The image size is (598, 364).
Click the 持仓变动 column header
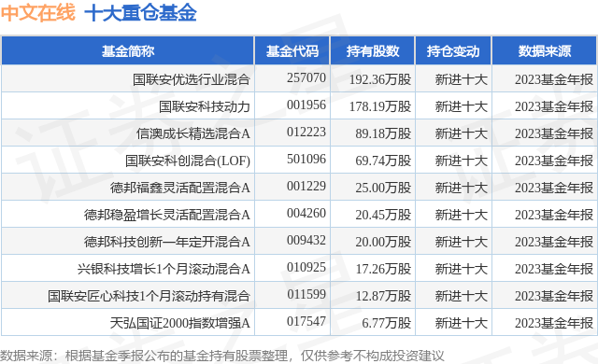tap(453, 50)
